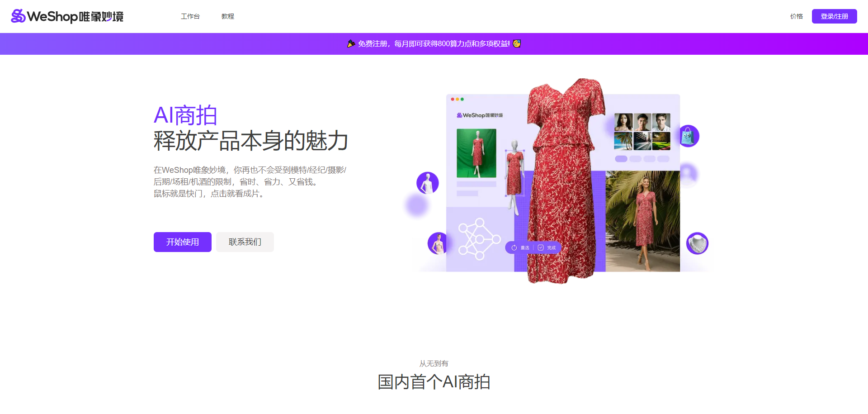Choose the palm tree beach scene thumbnail
Viewport: 868px width, 414px height.
623,141
